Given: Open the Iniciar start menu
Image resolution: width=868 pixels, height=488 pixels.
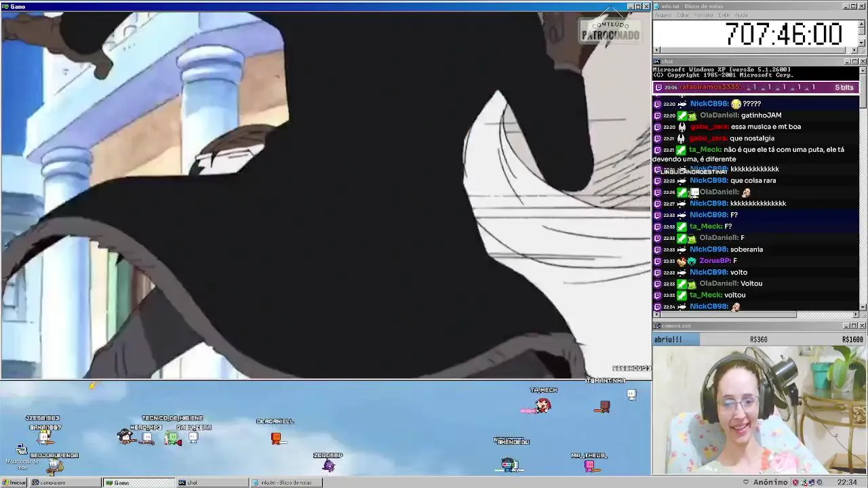Looking at the screenshot, I should point(14,483).
